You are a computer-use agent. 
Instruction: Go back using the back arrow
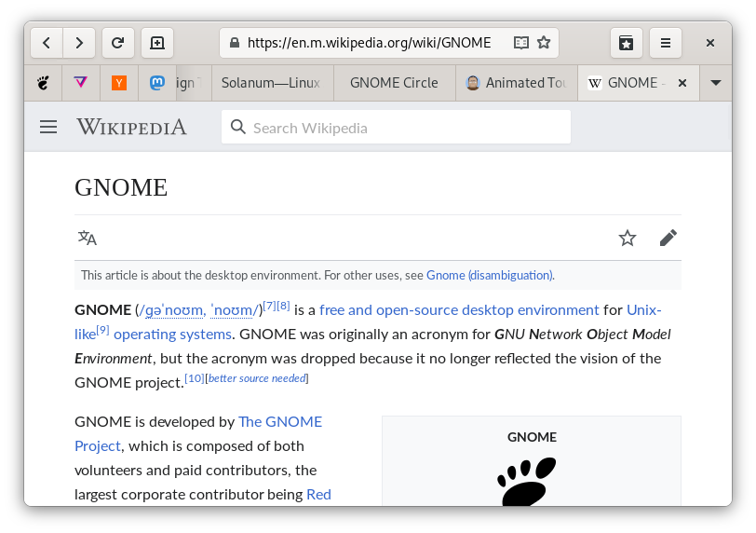tap(47, 43)
